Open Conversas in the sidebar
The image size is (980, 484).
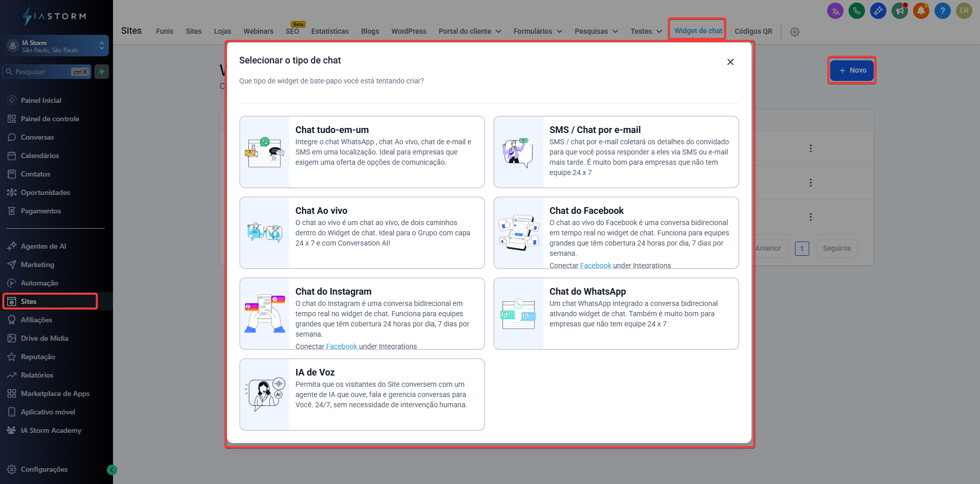point(37,137)
